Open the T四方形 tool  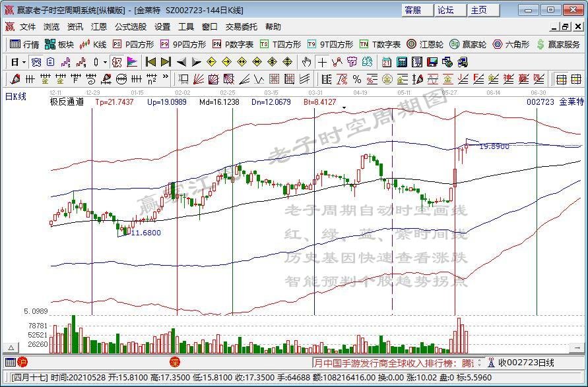[280, 45]
